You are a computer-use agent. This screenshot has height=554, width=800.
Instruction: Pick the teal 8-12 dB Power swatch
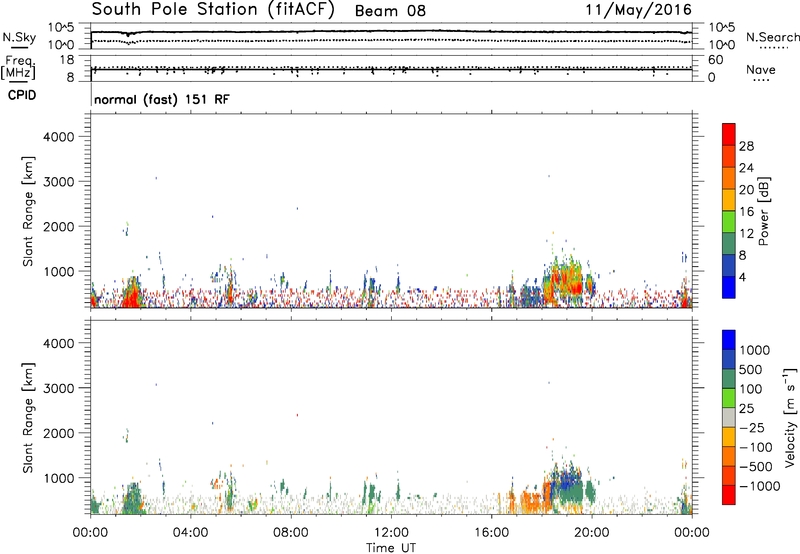click(729, 244)
